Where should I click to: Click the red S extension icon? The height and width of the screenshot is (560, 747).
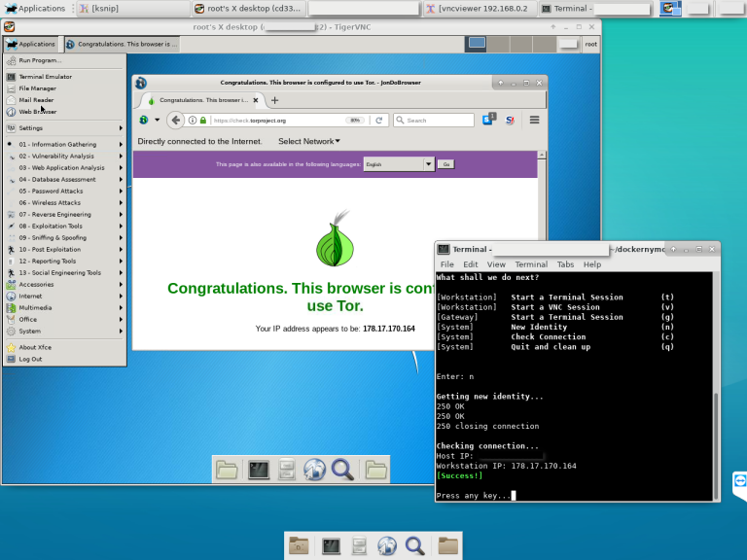(x=510, y=120)
